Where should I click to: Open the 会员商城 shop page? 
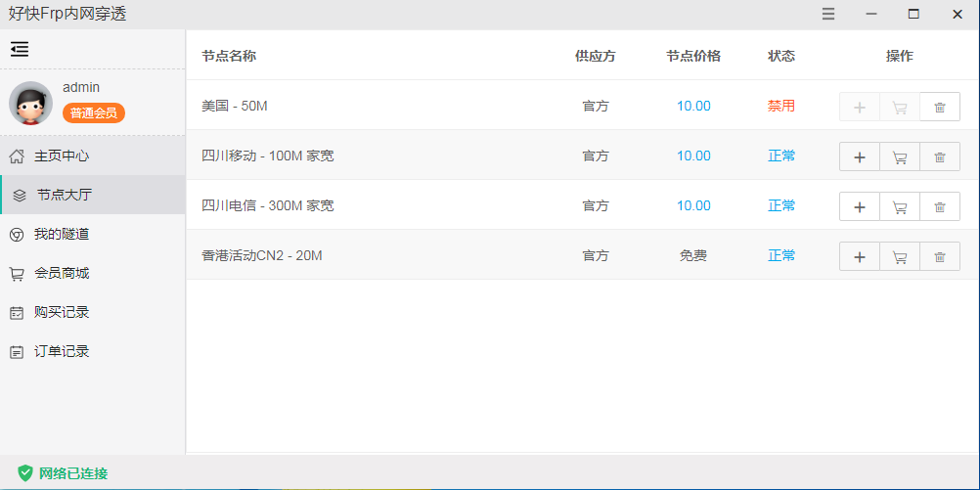point(62,273)
